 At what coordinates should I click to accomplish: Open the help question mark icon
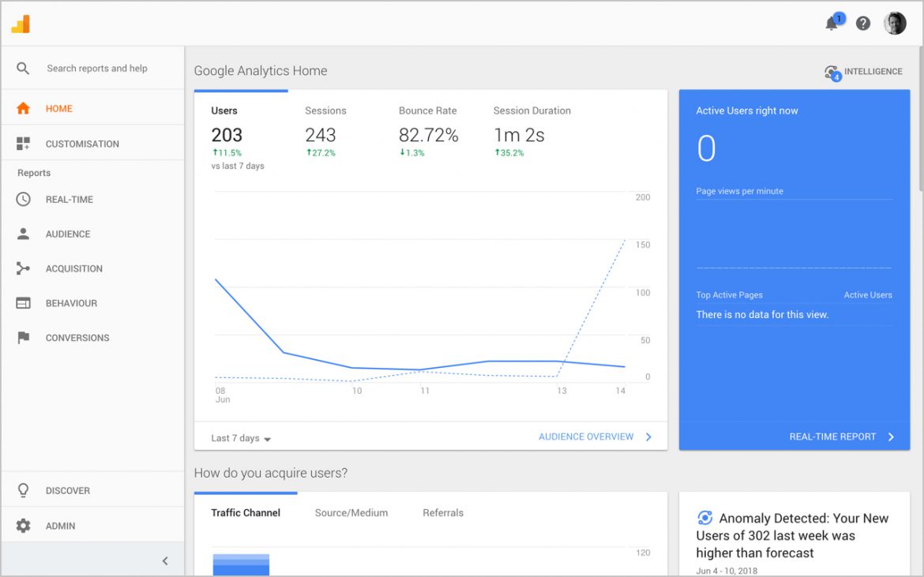click(x=863, y=24)
